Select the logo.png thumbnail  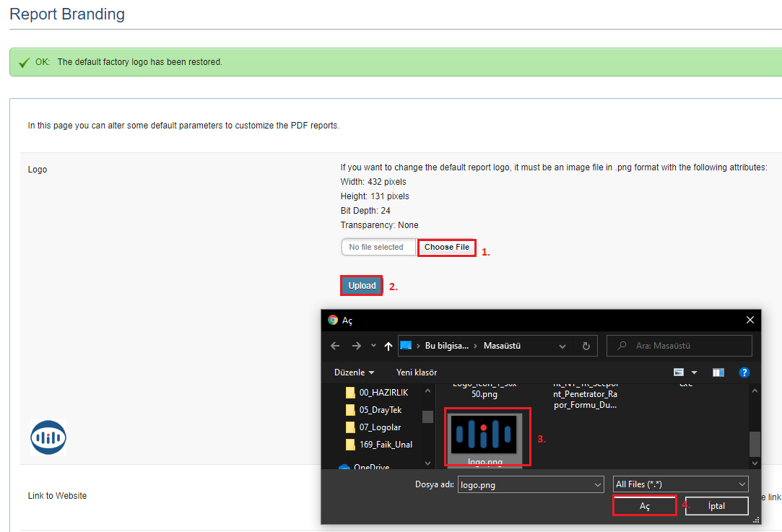[x=484, y=435]
